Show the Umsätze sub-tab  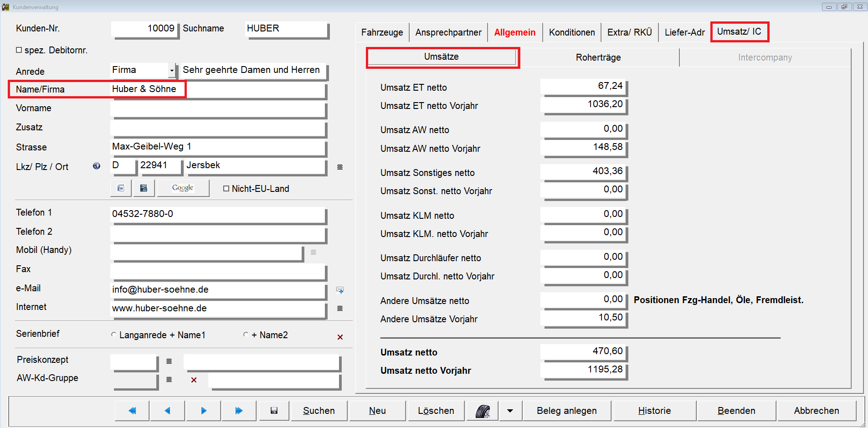coord(442,57)
